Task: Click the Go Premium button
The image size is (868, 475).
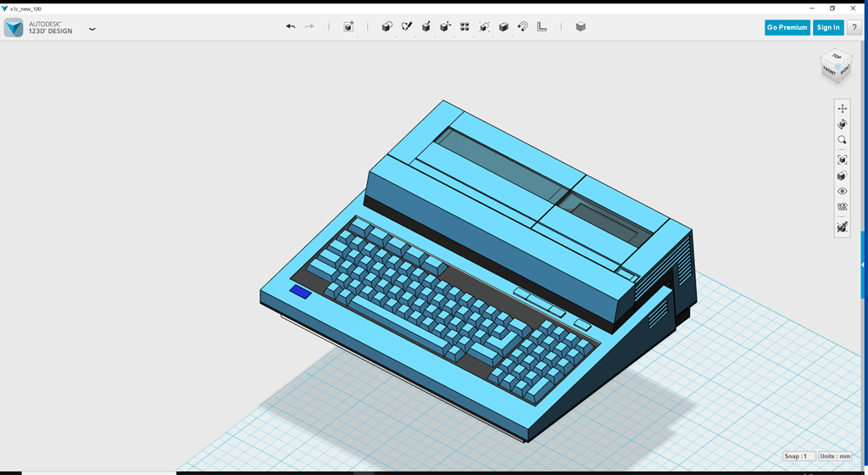Action: point(787,27)
